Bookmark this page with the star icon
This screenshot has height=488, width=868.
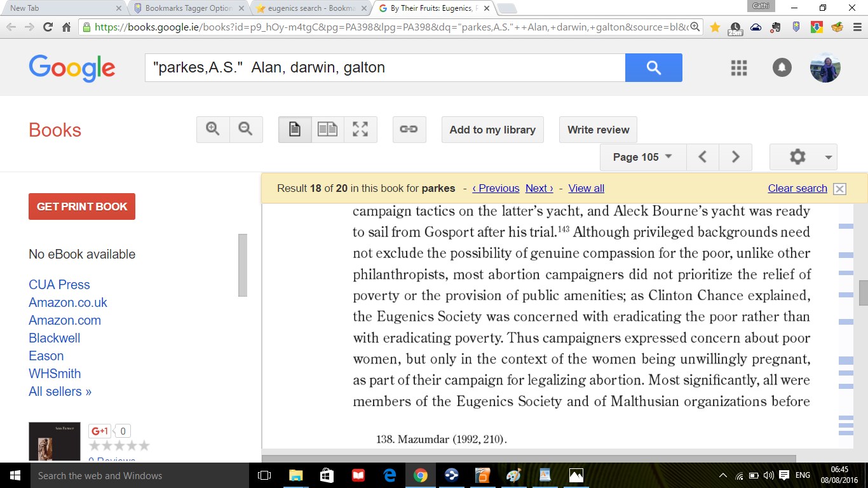tap(715, 27)
